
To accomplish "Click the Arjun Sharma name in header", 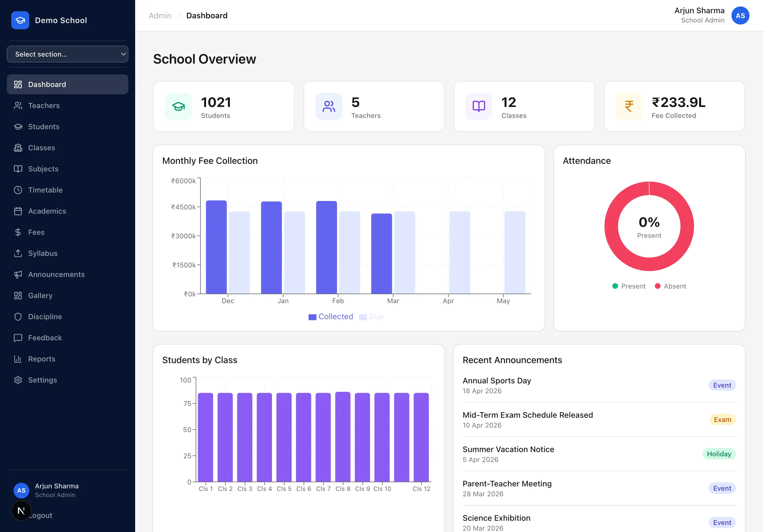I will [x=699, y=11].
